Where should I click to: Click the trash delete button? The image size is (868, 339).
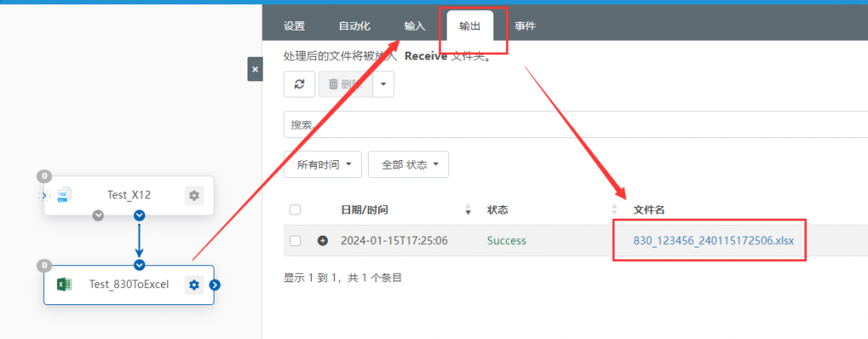point(346,84)
